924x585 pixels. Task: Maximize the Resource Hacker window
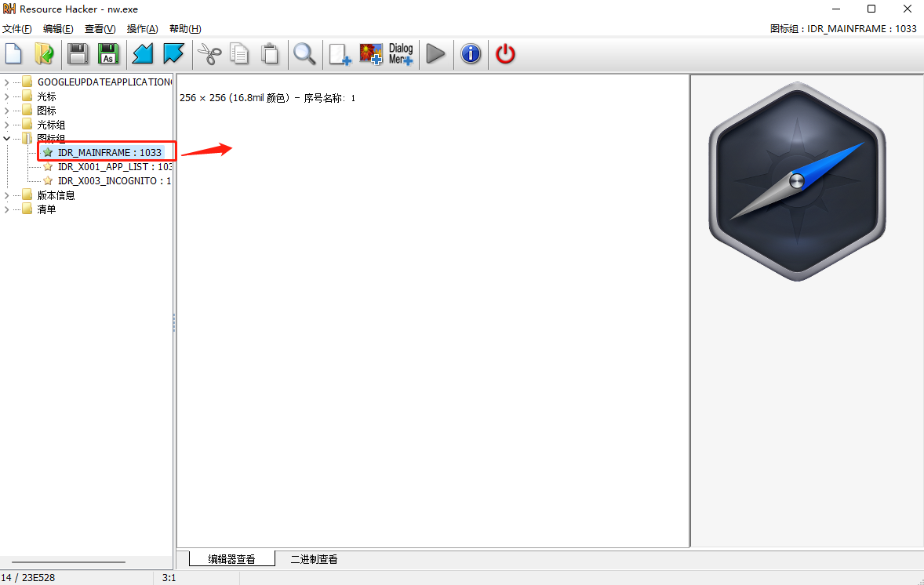tap(871, 9)
